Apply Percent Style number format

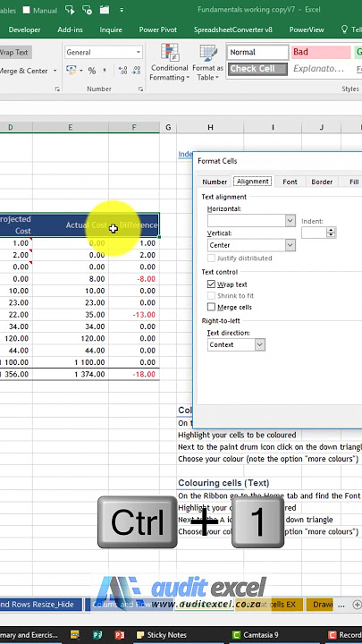coord(91,71)
